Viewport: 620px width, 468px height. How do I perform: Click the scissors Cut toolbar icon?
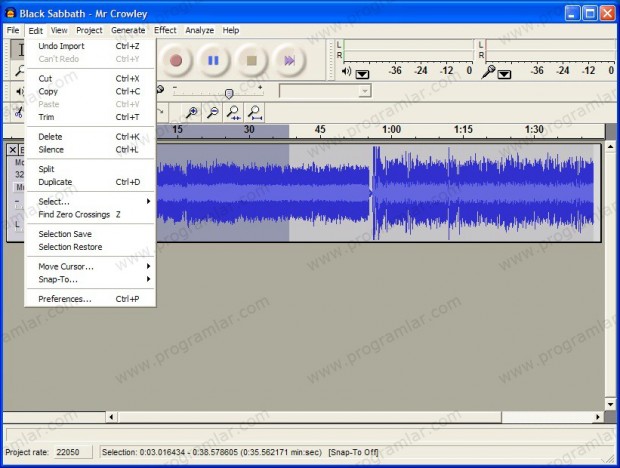[x=18, y=112]
